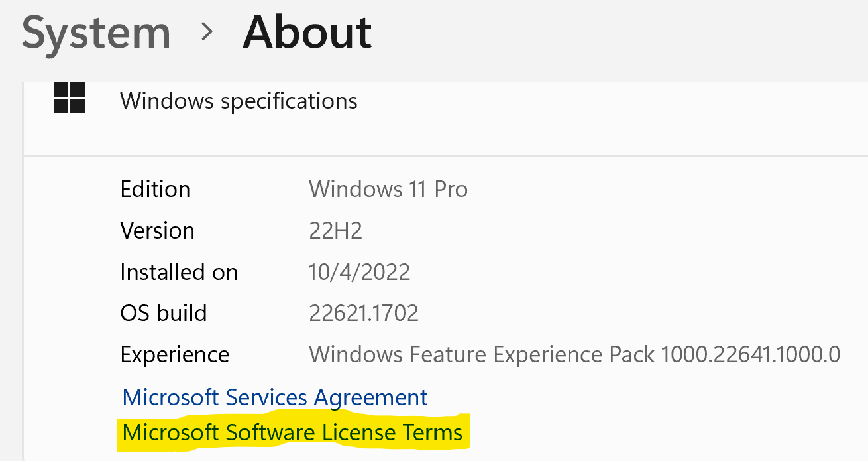Select the Windows 11 Pro value
Viewport: 868px width, 461px height.
tap(388, 190)
